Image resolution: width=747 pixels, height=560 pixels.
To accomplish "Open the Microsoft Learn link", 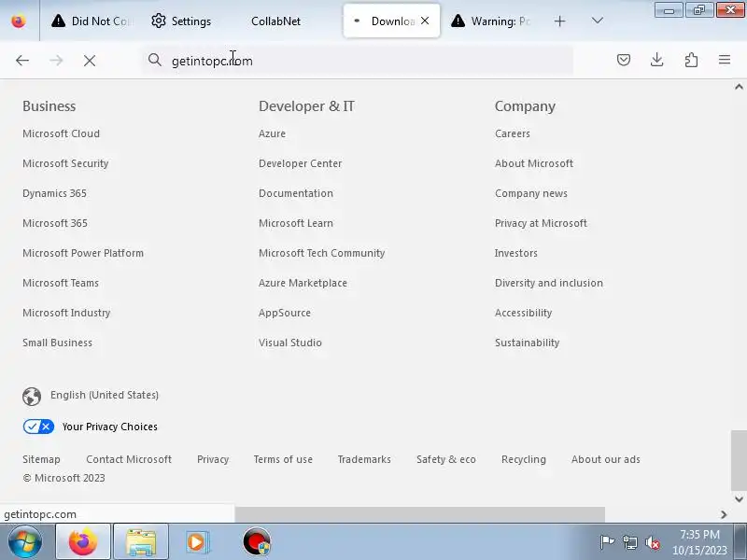I will tap(296, 223).
